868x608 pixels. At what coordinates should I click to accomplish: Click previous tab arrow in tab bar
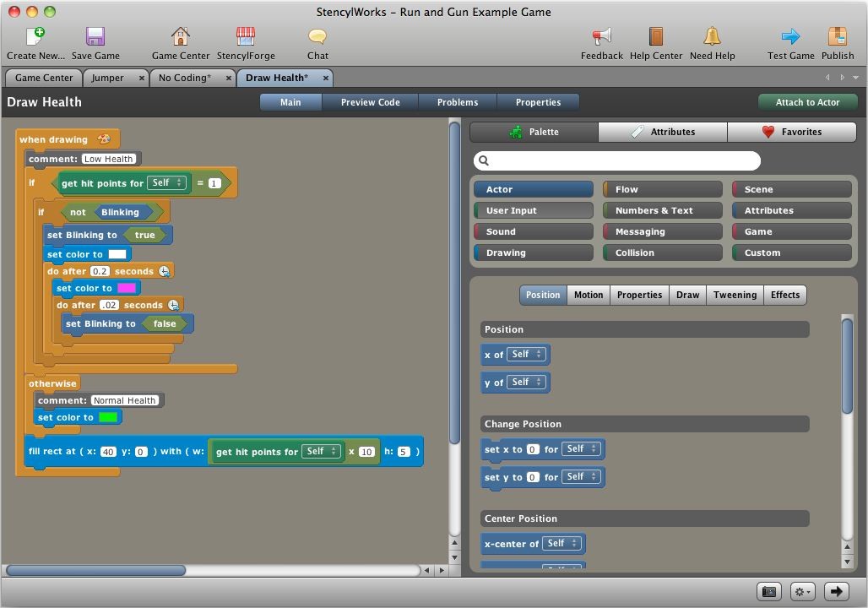827,78
